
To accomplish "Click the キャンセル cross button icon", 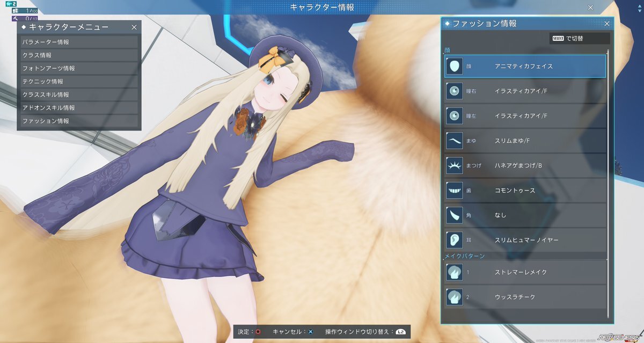I will (x=311, y=332).
